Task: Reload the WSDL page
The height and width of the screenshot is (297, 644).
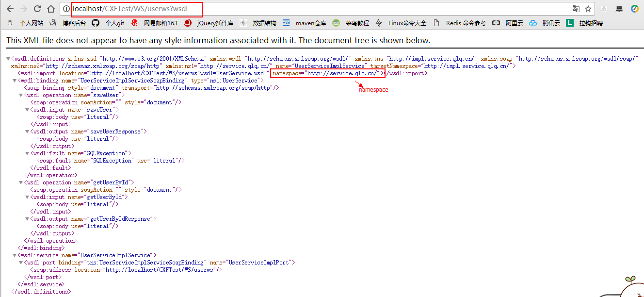Action: point(37,9)
